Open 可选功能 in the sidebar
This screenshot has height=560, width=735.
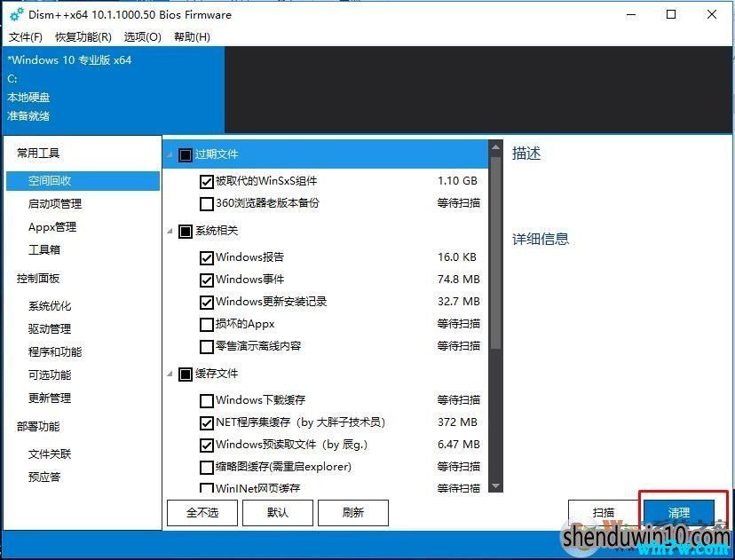point(50,375)
